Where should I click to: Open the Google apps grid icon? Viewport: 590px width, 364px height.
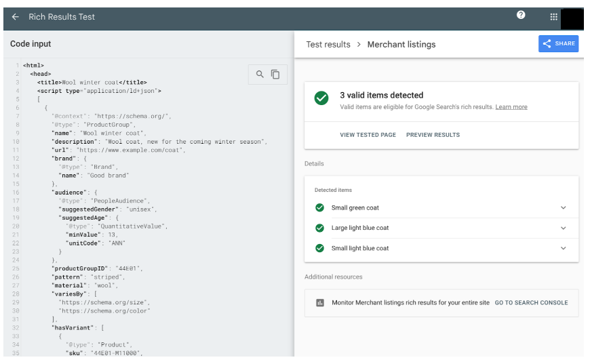pos(553,17)
